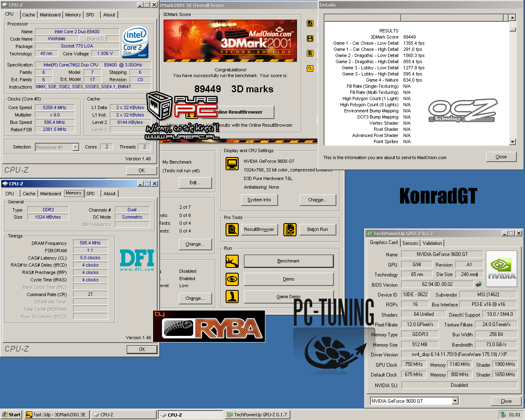The height and width of the screenshot is (420, 525).
Task: Click the CAS# Latency 5.0 clocks value
Action: point(90,258)
